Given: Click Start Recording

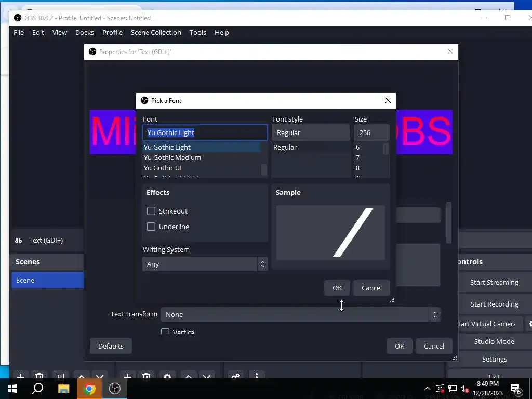Looking at the screenshot, I should [494, 304].
